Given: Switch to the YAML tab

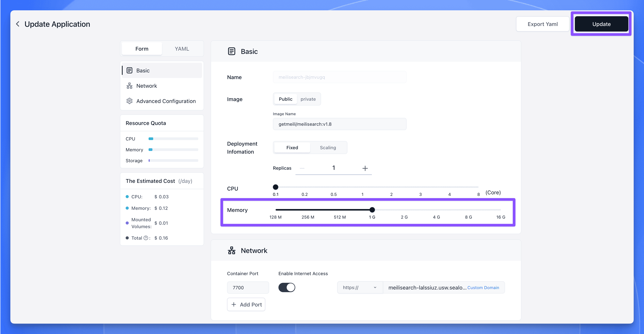Looking at the screenshot, I should 182,49.
